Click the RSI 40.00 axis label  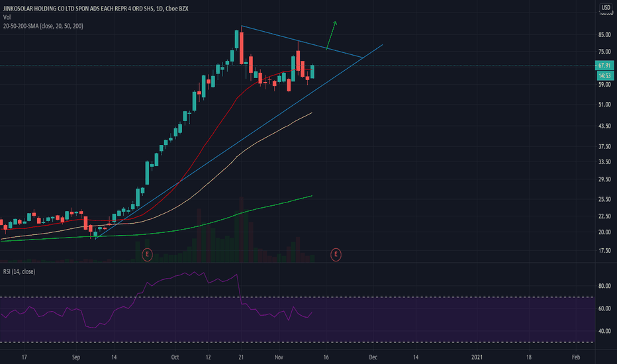pyautogui.click(x=604, y=331)
